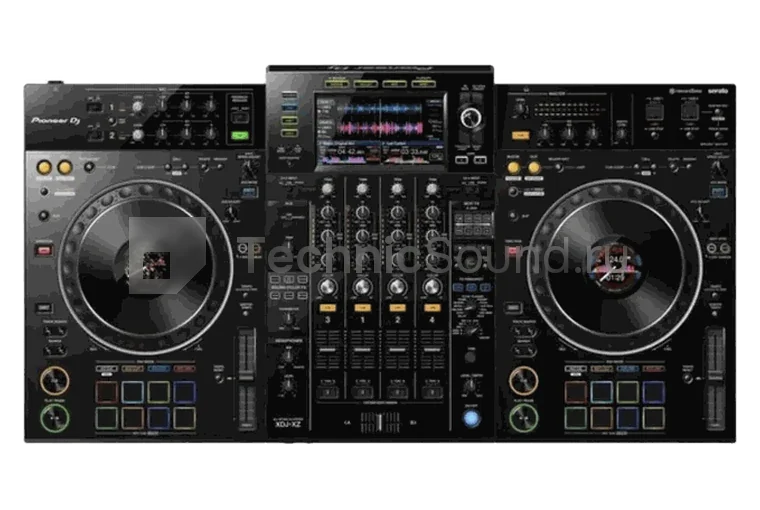
Task: Toggle the orange Master Cue button
Action: click(520, 136)
